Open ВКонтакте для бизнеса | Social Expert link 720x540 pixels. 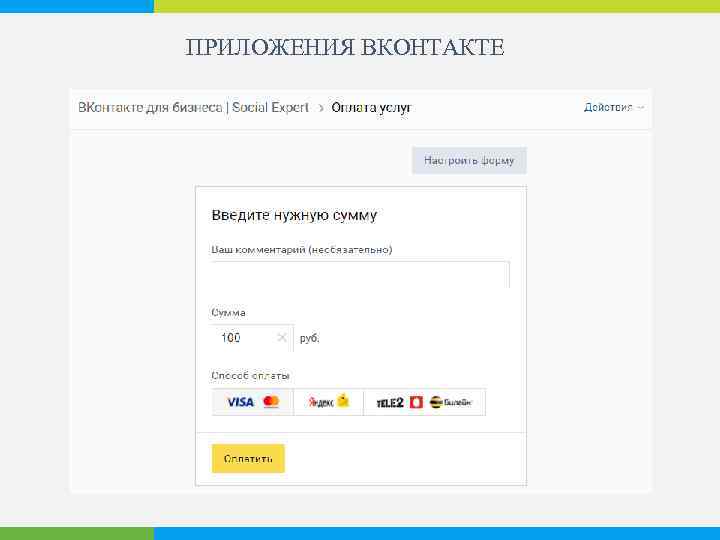point(193,107)
